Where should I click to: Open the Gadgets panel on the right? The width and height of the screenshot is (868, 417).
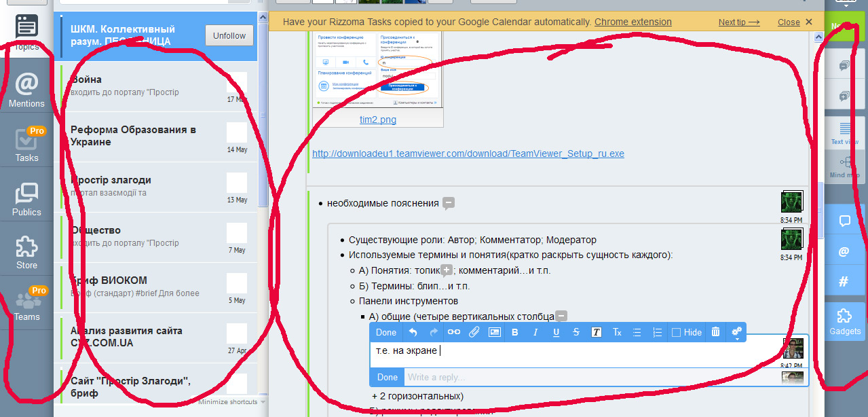(845, 321)
